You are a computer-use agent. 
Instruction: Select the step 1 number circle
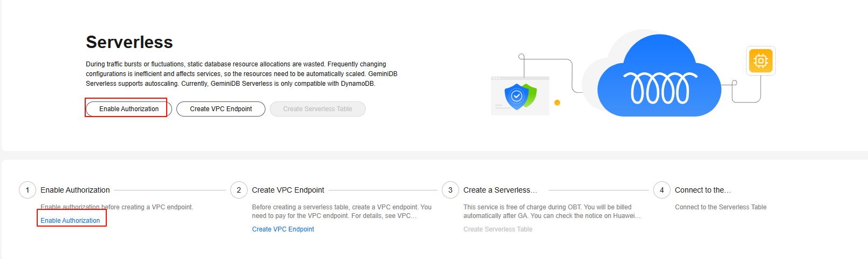pyautogui.click(x=28, y=190)
